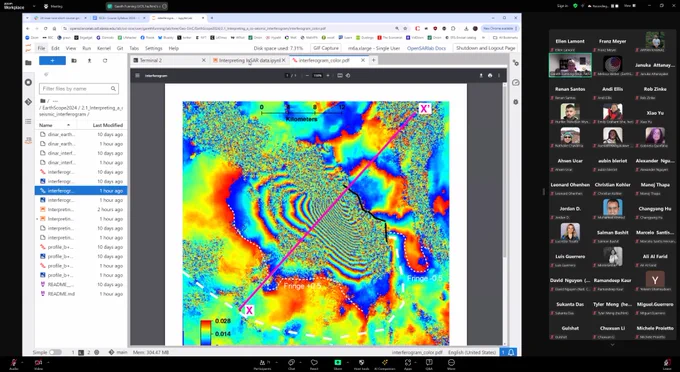680x372 pixels.
Task: Mute audio in the Zoom toolbar
Action: [x=14, y=364]
